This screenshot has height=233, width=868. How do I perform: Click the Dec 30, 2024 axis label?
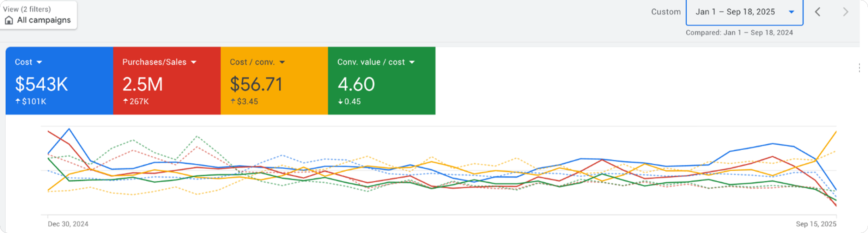pyautogui.click(x=68, y=224)
